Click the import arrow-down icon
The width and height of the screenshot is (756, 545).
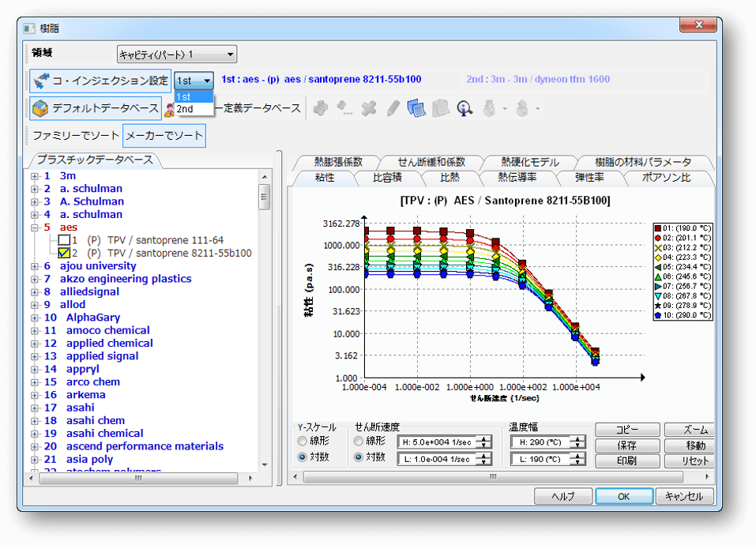click(489, 108)
